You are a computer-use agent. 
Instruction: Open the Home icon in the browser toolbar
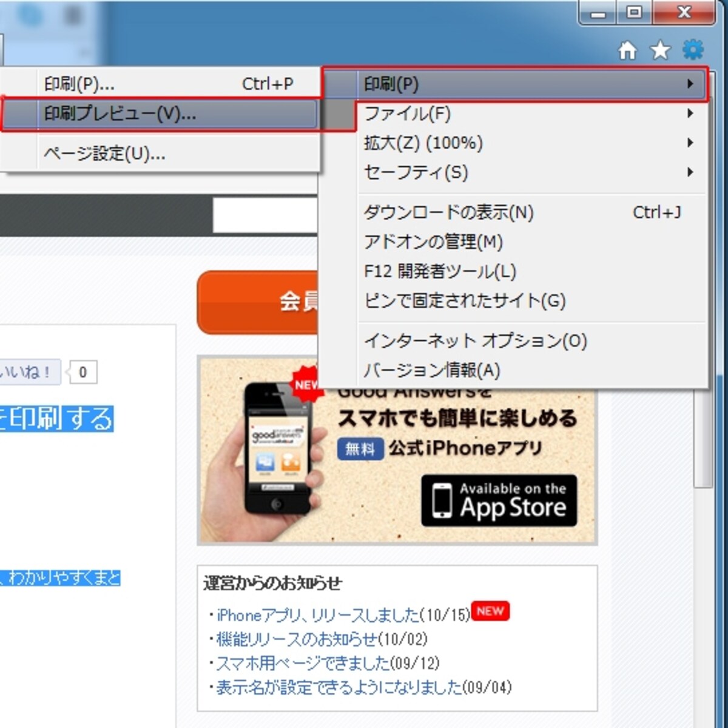pyautogui.click(x=627, y=50)
